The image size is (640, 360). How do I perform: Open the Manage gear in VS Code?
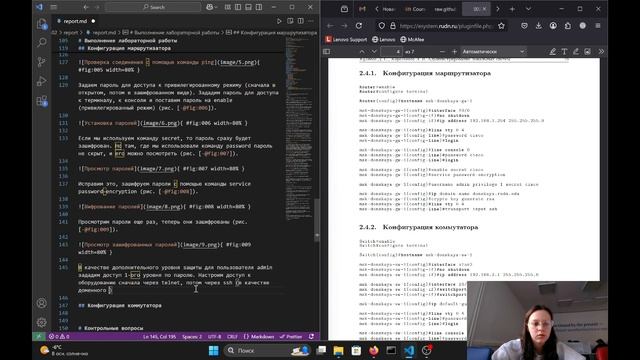coord(42,322)
